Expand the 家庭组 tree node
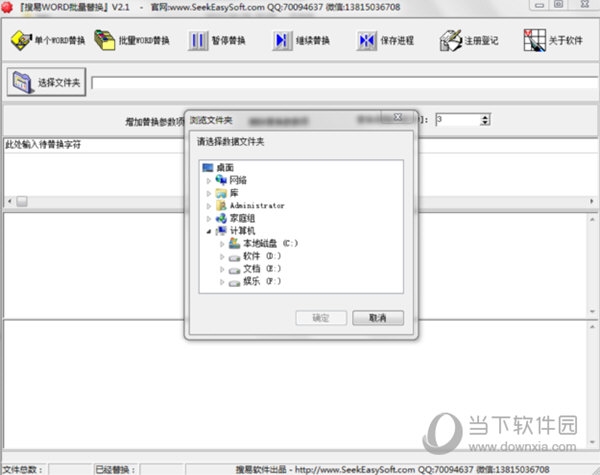This screenshot has width=600, height=475. pos(209,219)
